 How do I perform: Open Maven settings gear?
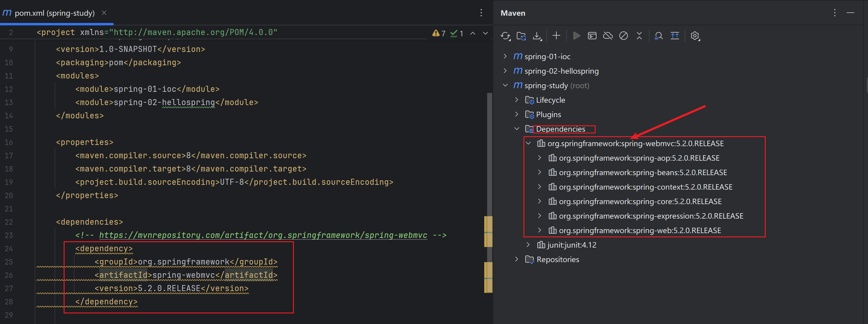point(695,36)
